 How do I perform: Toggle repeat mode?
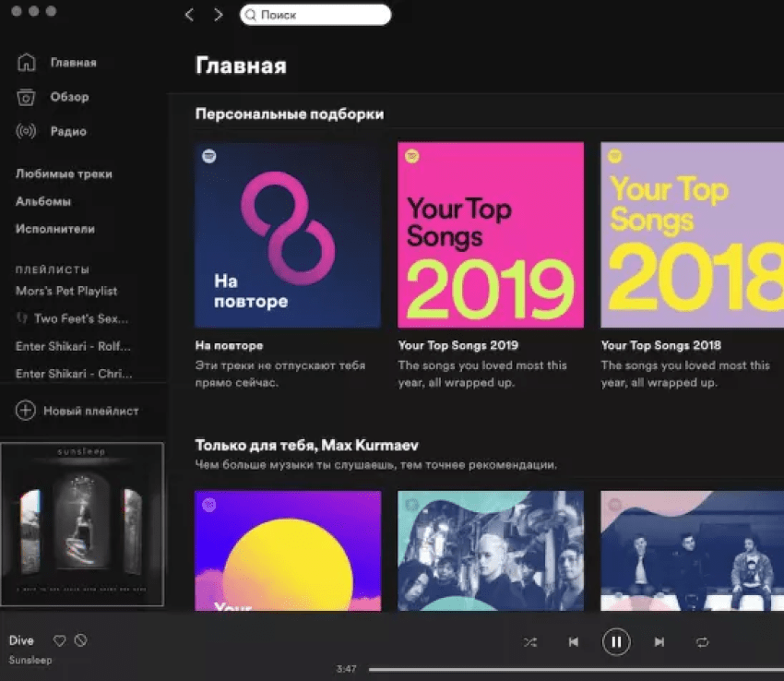coord(703,642)
